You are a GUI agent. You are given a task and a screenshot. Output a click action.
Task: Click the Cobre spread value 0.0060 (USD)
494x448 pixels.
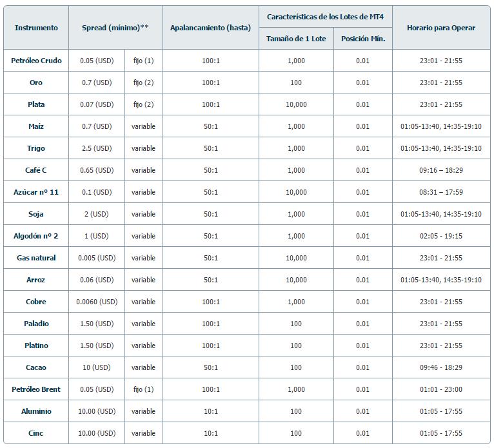(97, 302)
